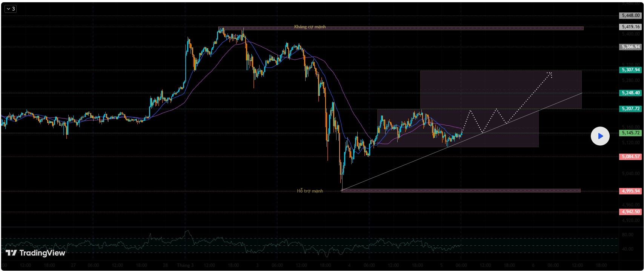Select the 'Kháng cự mạnh' text label
This screenshot has height=271, width=644.
point(310,27)
